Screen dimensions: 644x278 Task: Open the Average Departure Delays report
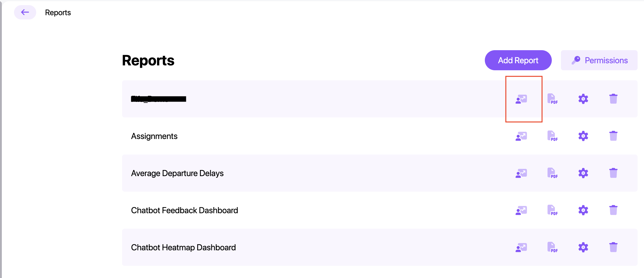coord(177,173)
